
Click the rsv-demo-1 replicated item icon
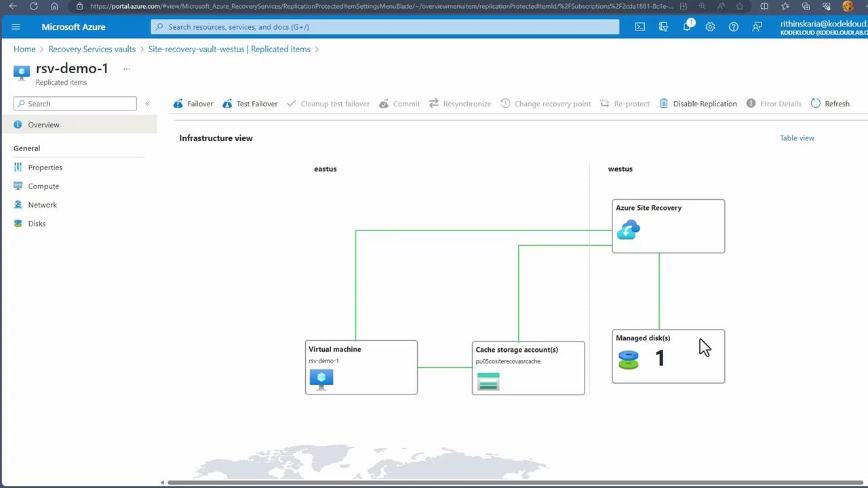(x=22, y=73)
